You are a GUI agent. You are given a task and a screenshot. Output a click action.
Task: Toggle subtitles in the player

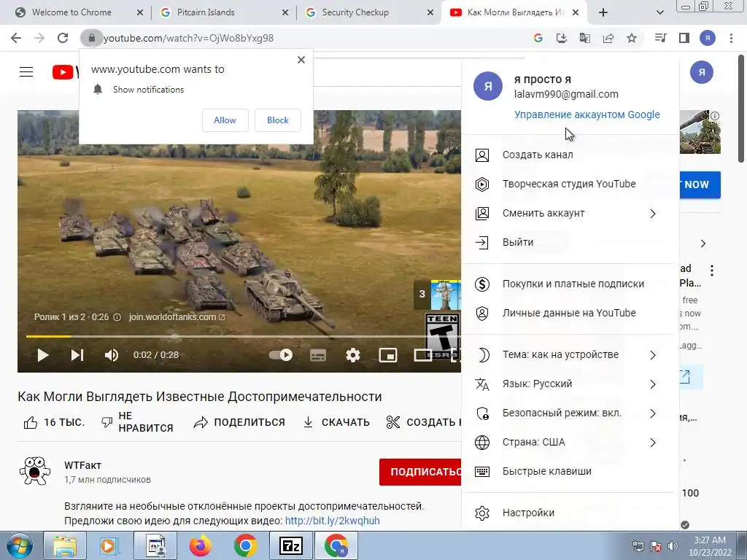pyautogui.click(x=318, y=355)
